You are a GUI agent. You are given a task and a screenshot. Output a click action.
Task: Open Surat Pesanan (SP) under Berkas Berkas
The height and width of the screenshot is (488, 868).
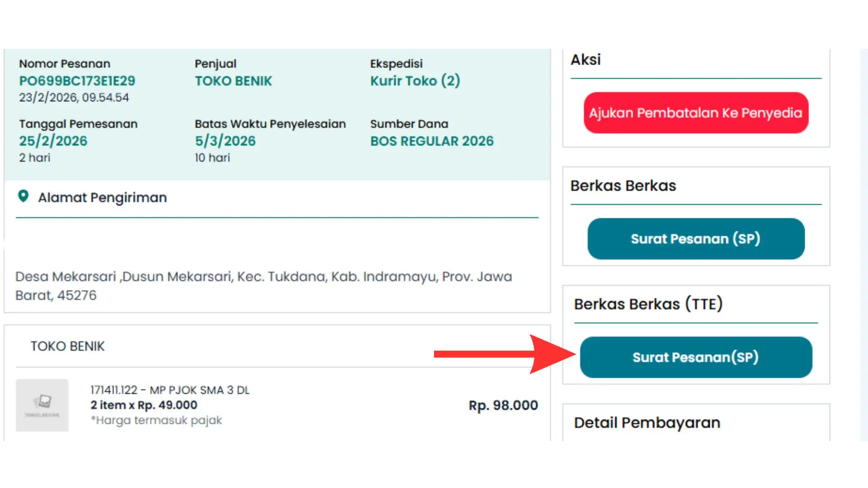click(696, 239)
